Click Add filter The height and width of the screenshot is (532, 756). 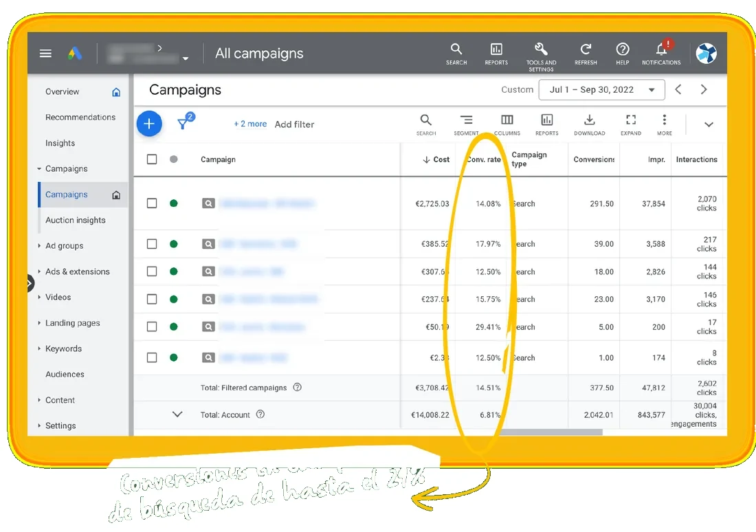click(294, 124)
